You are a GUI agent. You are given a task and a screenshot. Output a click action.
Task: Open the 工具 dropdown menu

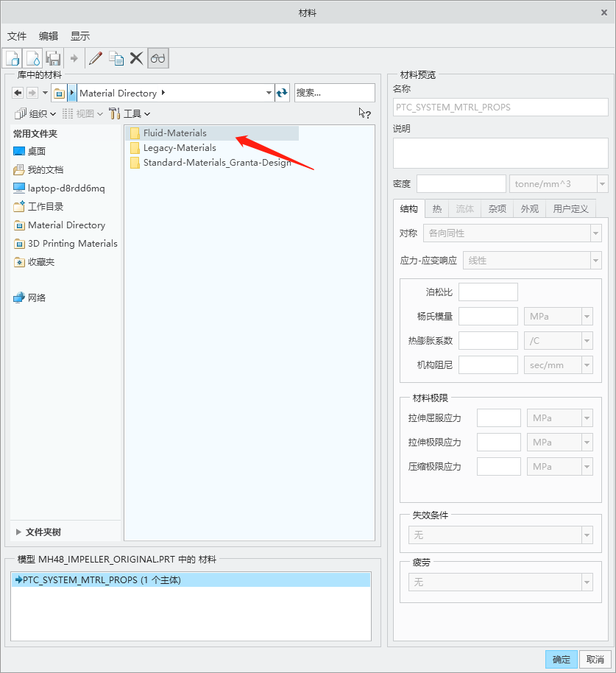click(x=130, y=113)
